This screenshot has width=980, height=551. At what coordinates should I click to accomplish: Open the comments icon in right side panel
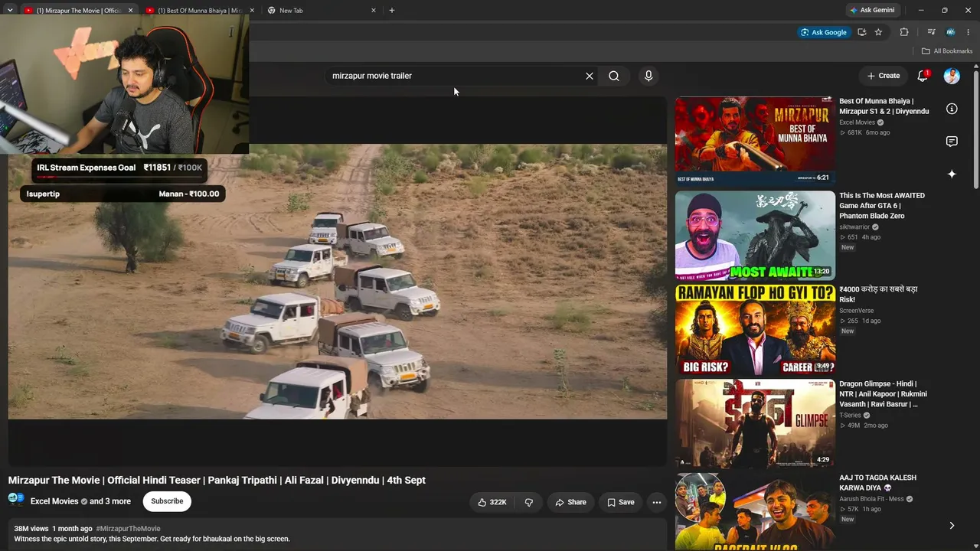pos(952,142)
